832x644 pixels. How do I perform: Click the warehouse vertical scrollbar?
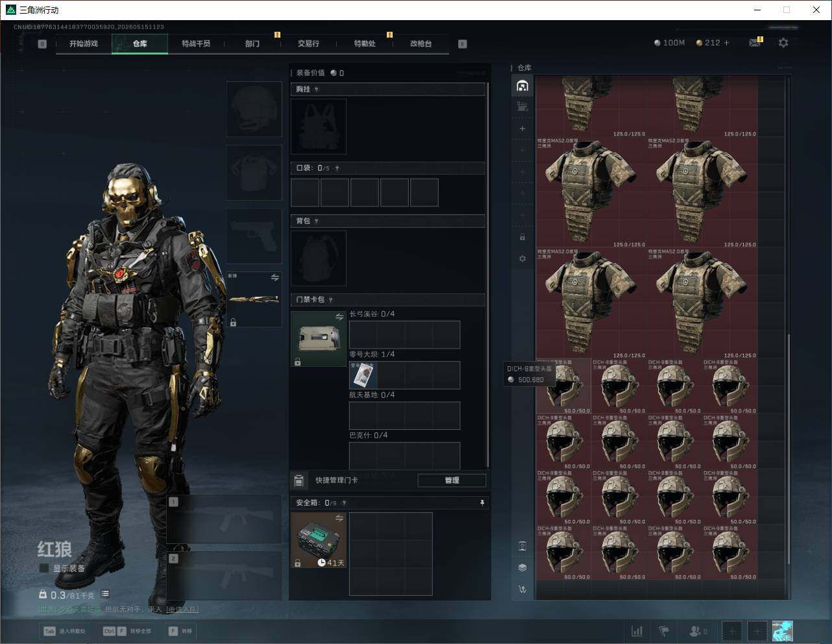tap(789, 448)
